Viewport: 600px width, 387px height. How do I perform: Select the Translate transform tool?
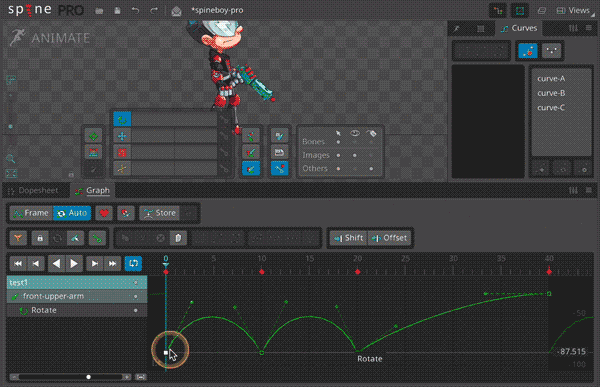122,136
